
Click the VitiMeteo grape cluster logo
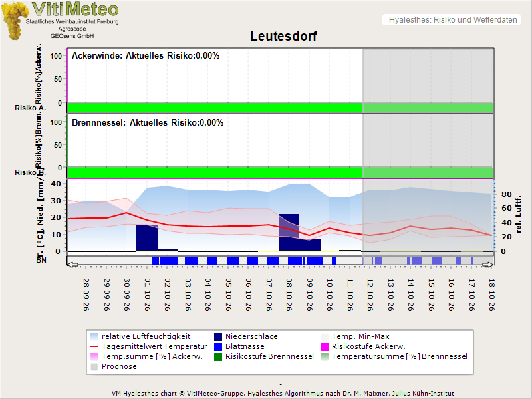coord(14,20)
